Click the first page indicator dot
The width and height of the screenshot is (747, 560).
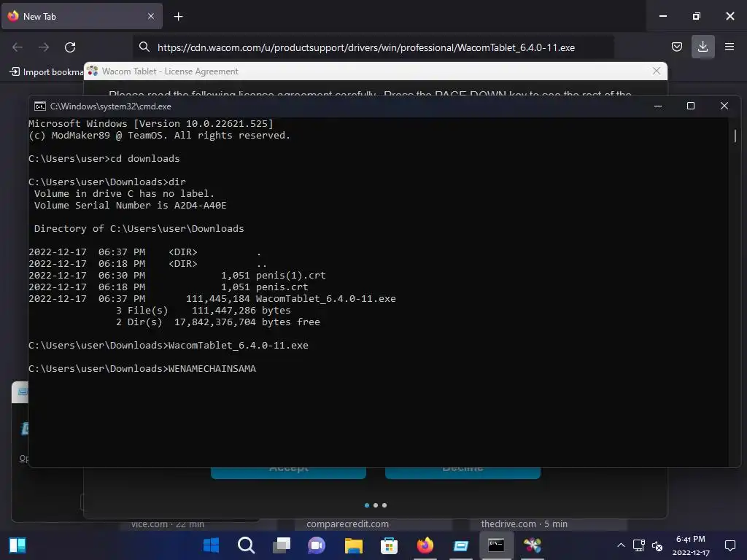367,505
